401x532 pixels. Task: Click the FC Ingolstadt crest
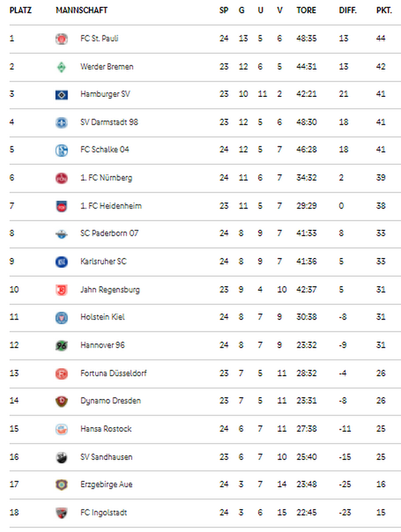point(61,513)
